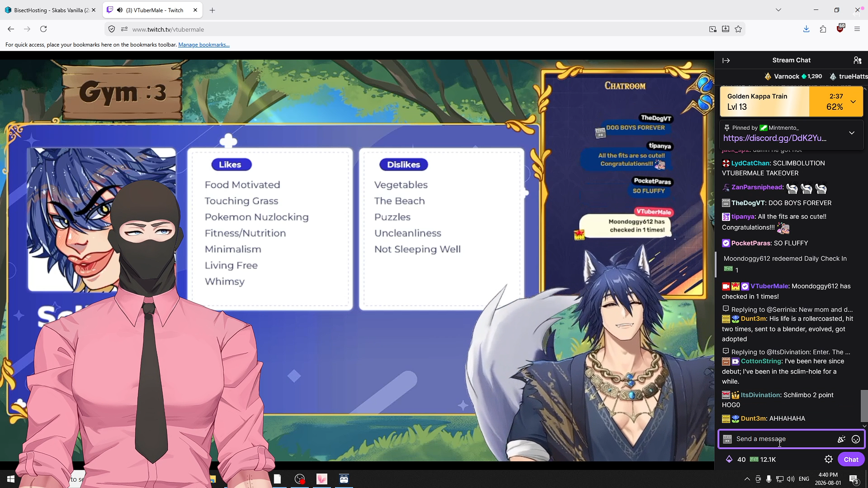Mute the VTuberMale tab audio
Viewport: 868px width, 488px height.
pyautogui.click(x=120, y=10)
